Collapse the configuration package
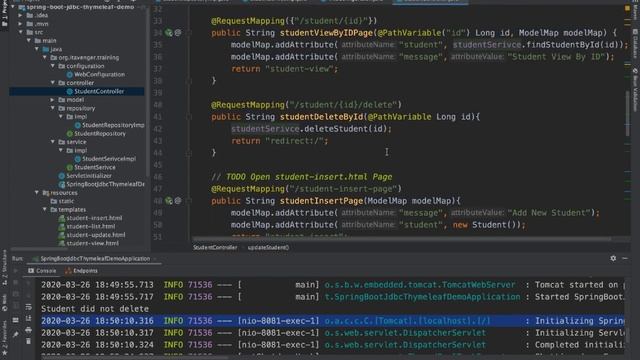This screenshot has width=640, height=360. tap(53, 66)
